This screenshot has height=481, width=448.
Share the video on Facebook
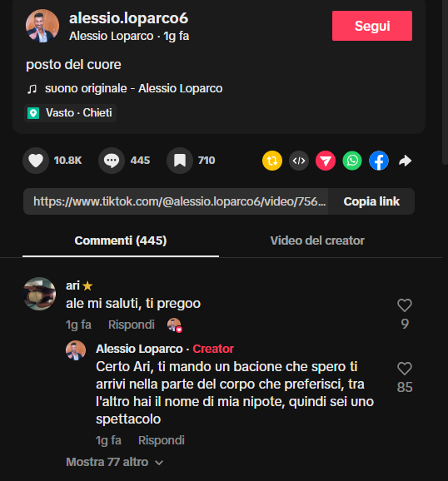pos(379,161)
